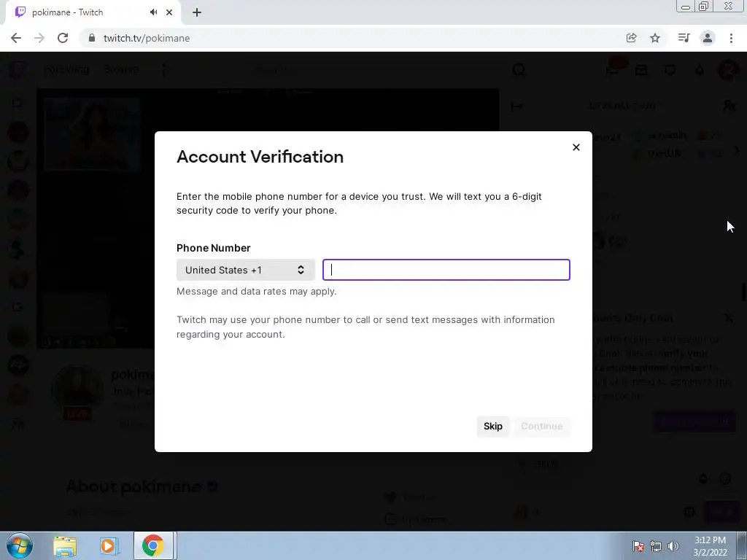Close the pokimane - Twitch tab
Viewport: 747px width, 560px height.
pos(169,12)
